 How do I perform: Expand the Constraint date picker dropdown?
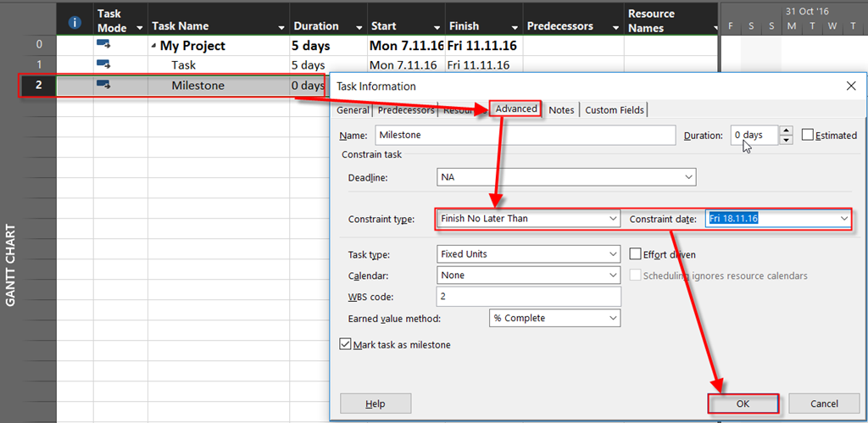coord(843,219)
